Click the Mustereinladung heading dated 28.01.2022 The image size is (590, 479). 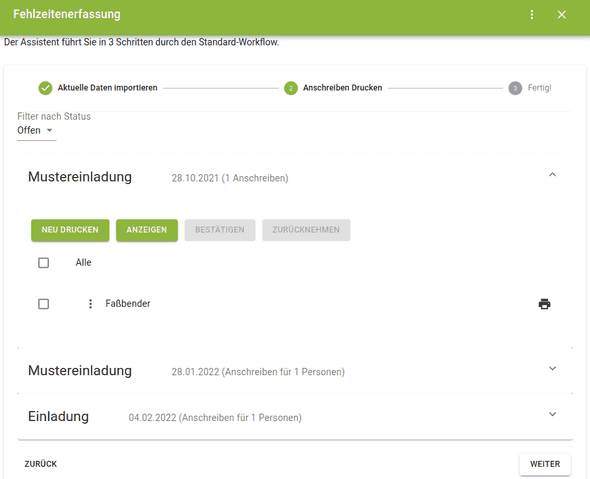pos(80,371)
